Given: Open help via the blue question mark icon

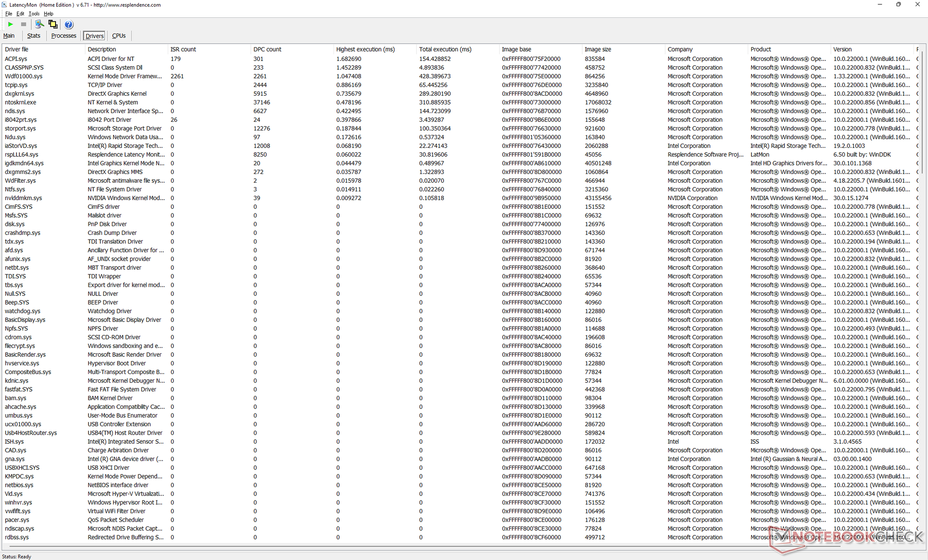Looking at the screenshot, I should (69, 25).
